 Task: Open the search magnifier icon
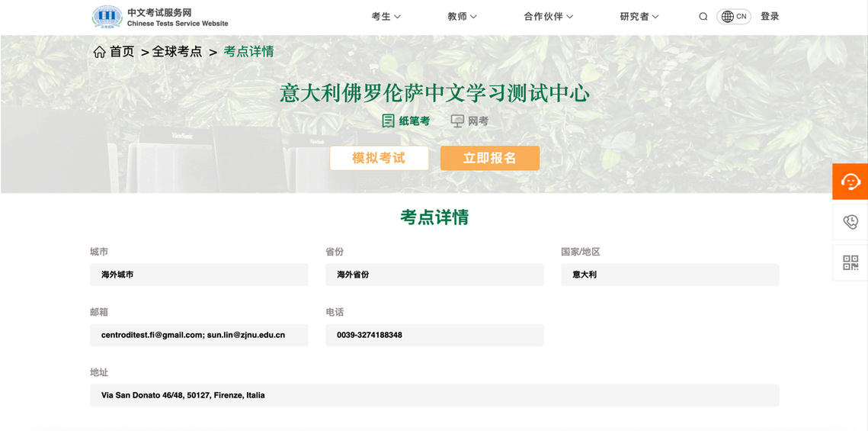tap(703, 17)
